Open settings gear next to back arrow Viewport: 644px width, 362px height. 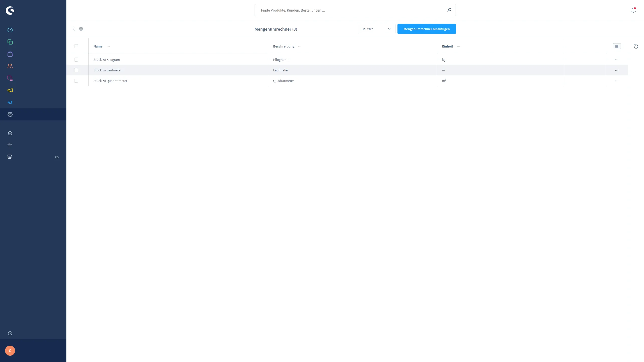click(x=81, y=29)
